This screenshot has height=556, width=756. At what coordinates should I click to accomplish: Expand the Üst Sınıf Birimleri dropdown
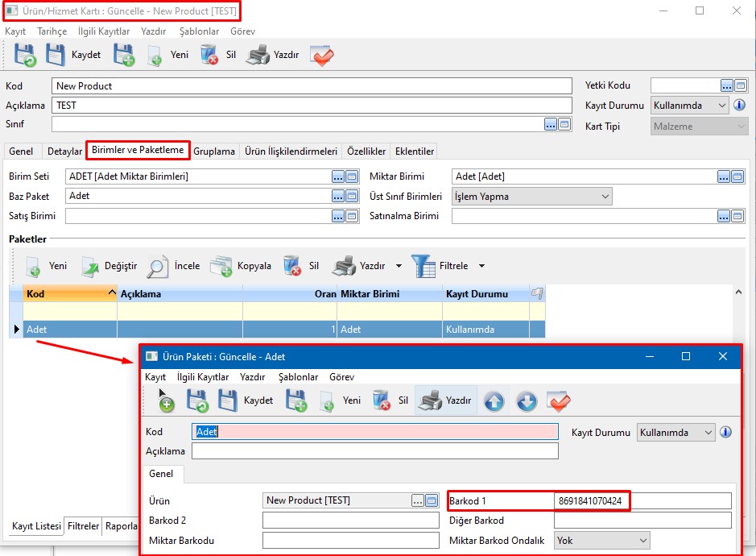click(x=604, y=197)
